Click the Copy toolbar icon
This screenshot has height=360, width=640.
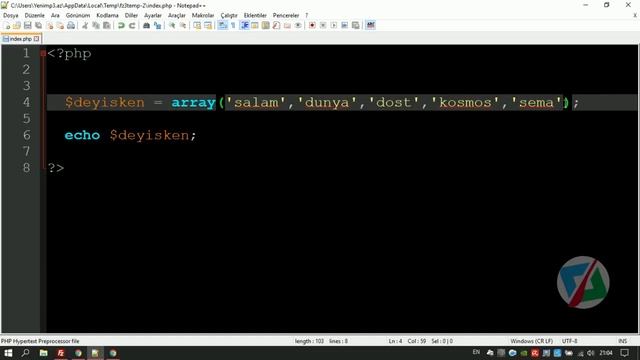[96, 25]
